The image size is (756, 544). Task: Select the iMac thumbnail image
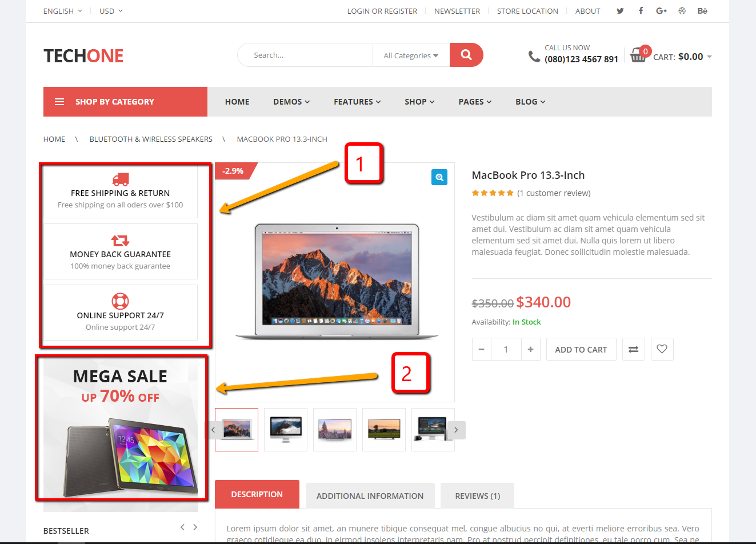click(286, 430)
